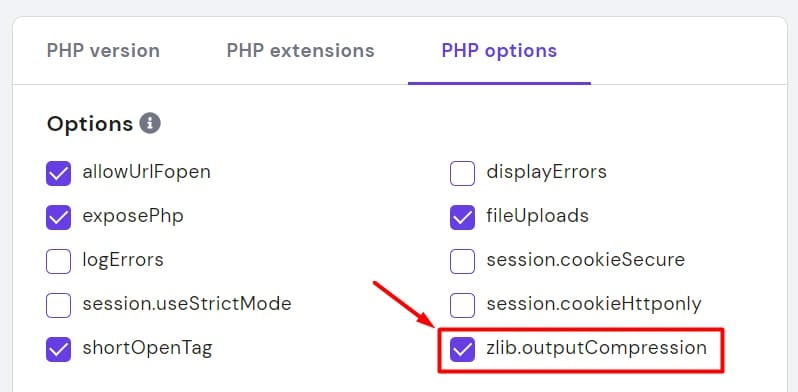Image resolution: width=798 pixels, height=392 pixels.
Task: Turn off the fileUploads checkbox
Action: click(x=463, y=217)
